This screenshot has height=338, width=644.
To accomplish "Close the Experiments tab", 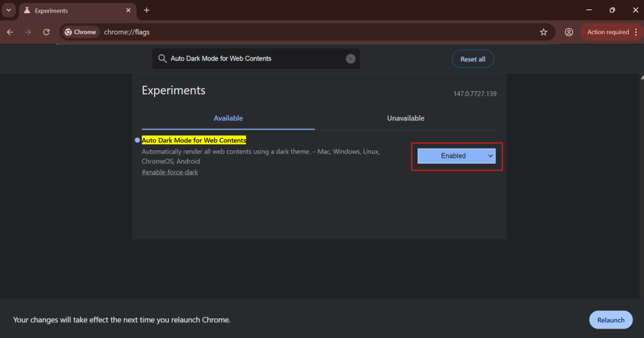I will point(128,10).
